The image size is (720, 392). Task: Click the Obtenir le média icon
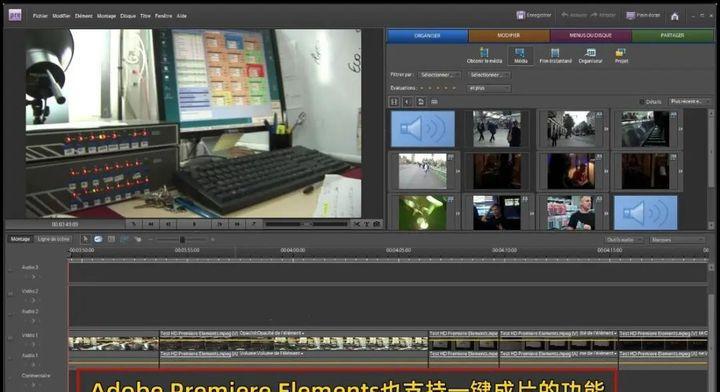click(x=484, y=56)
